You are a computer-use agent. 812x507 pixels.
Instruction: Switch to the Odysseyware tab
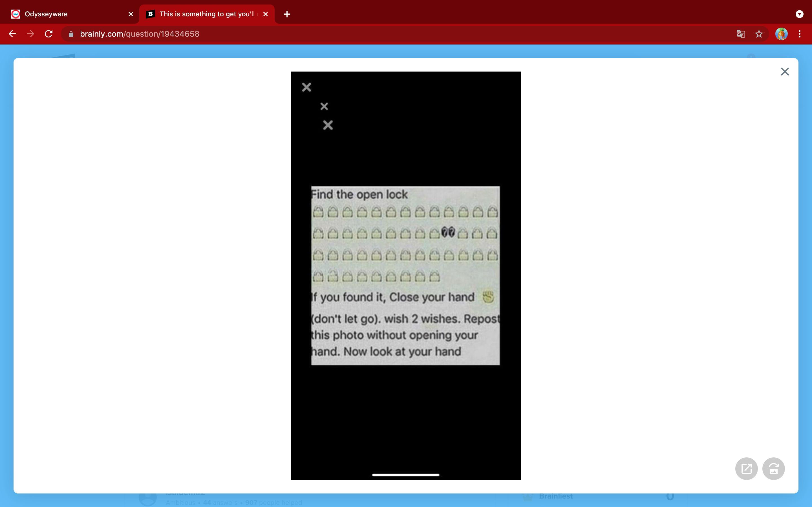point(67,14)
